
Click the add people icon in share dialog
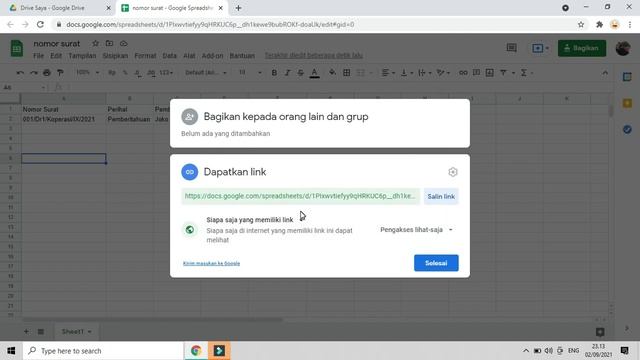(190, 117)
